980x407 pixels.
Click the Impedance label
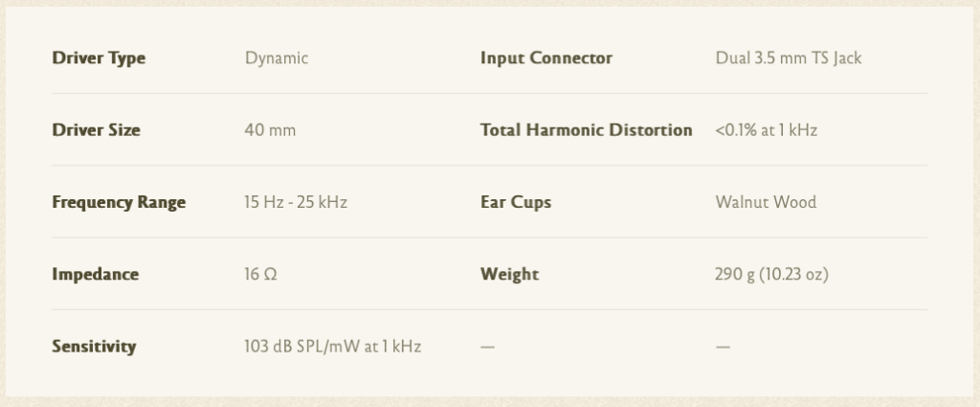(x=95, y=274)
